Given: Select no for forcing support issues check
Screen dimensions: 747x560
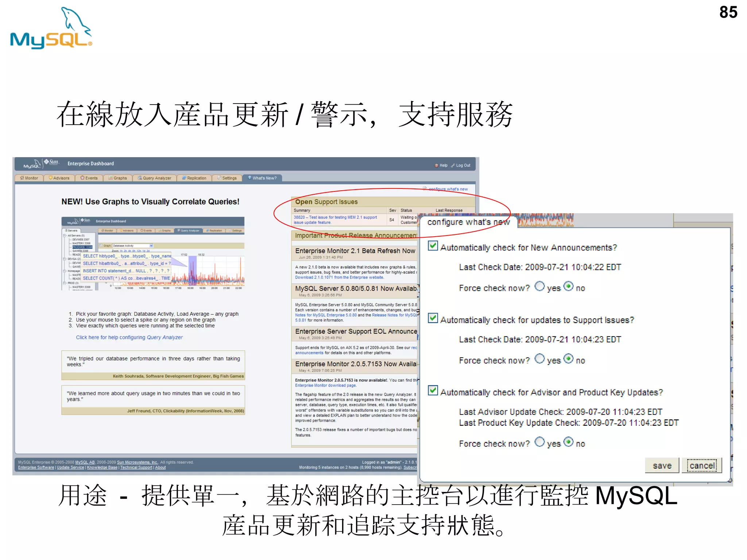Looking at the screenshot, I should click(569, 359).
